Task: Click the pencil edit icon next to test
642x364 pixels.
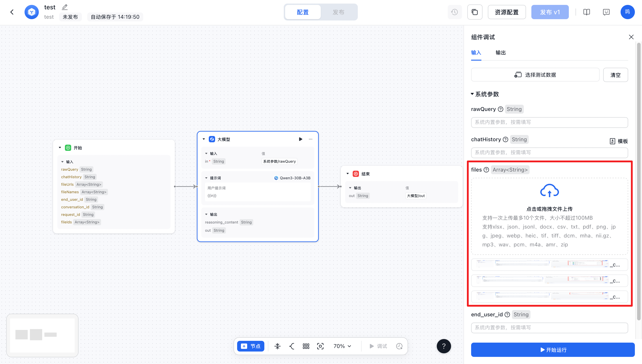Action: (x=64, y=7)
